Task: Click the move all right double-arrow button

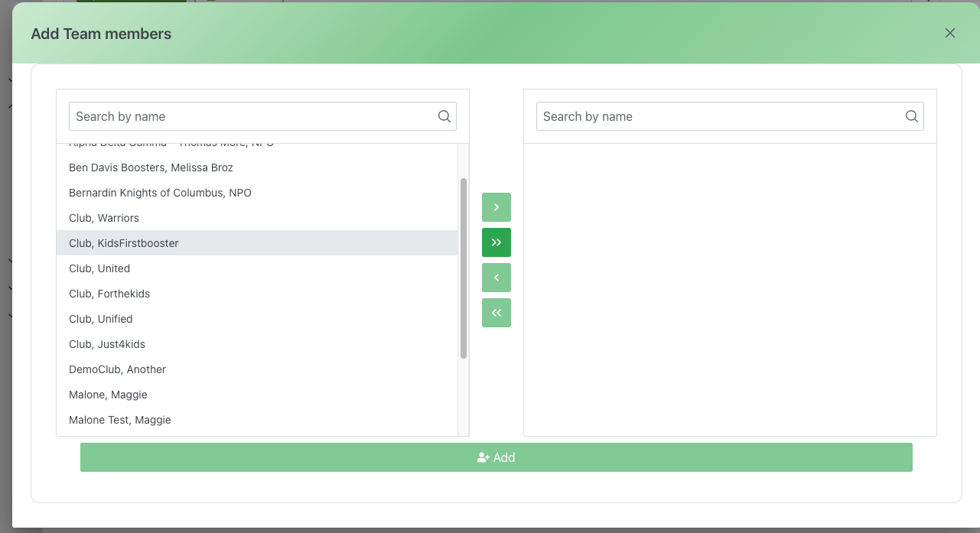Action: (x=496, y=242)
